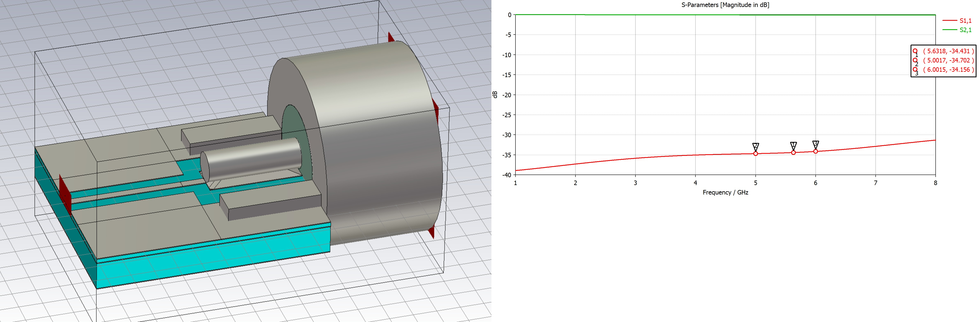Click the green S2,1 curve near 0 dB

[666, 15]
